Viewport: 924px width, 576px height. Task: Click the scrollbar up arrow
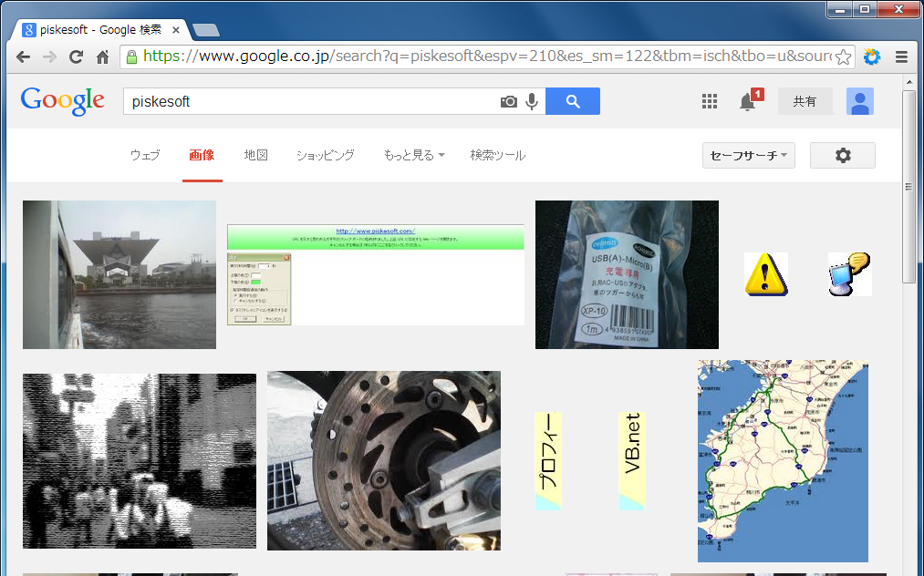point(908,82)
